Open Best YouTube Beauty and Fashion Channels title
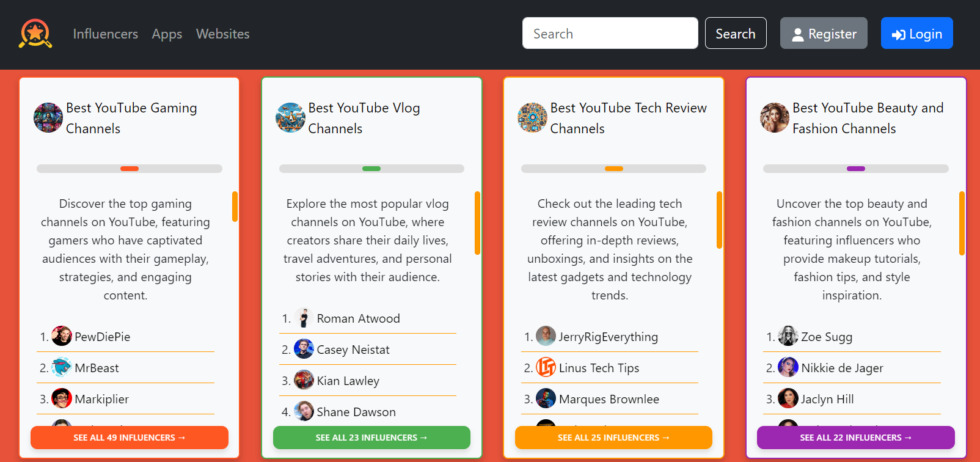 (x=868, y=118)
